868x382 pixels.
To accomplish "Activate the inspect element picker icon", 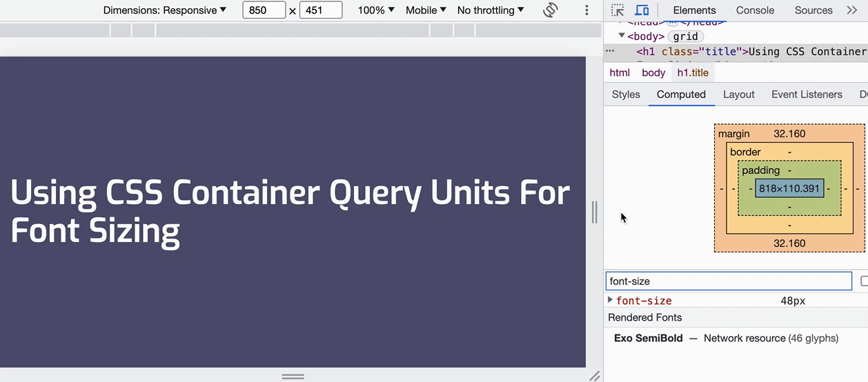I will pyautogui.click(x=618, y=10).
